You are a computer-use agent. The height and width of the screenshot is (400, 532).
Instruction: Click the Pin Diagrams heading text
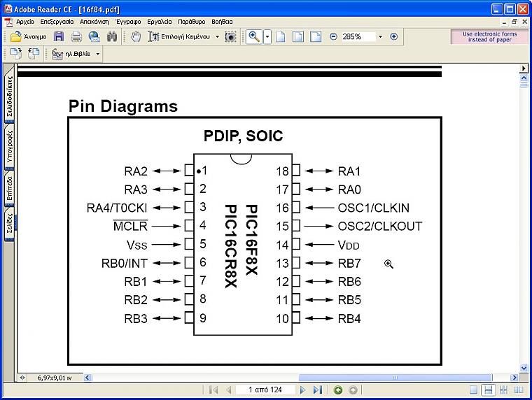(123, 106)
